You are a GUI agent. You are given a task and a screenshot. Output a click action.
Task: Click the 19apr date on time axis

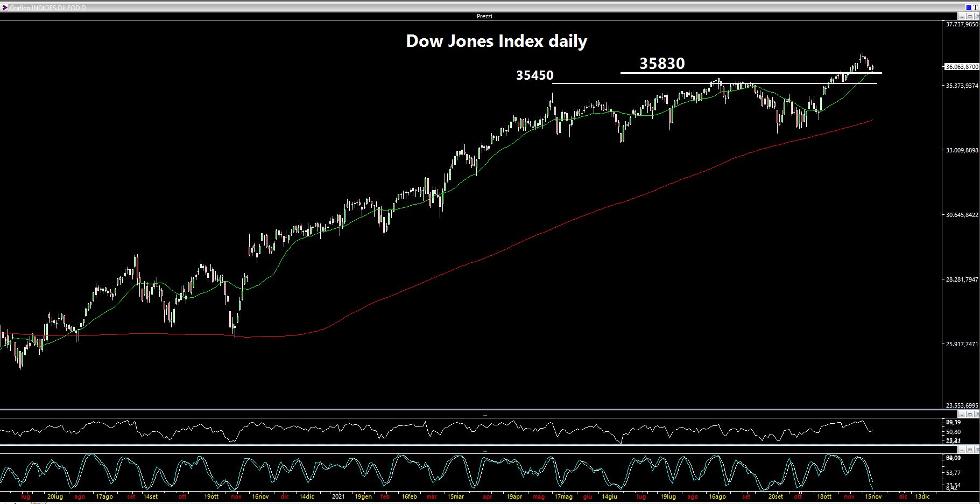click(x=514, y=496)
